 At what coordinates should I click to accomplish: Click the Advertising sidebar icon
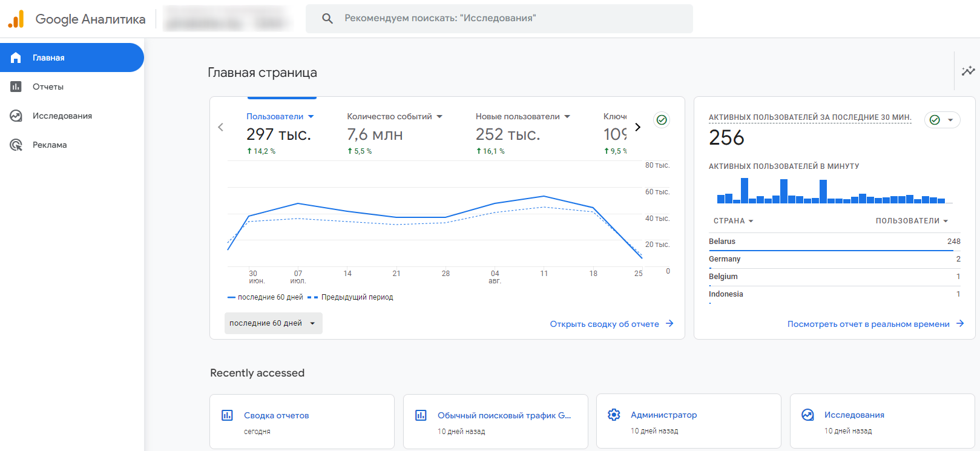(x=16, y=145)
